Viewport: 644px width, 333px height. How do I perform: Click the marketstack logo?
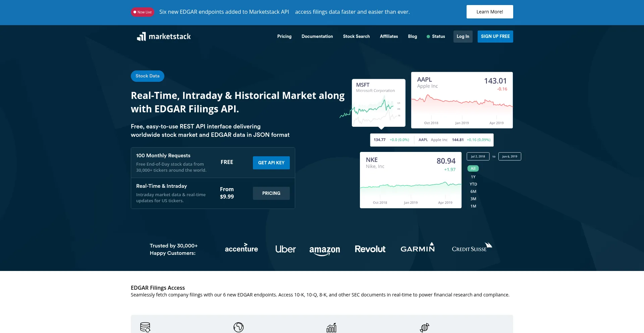pos(164,37)
